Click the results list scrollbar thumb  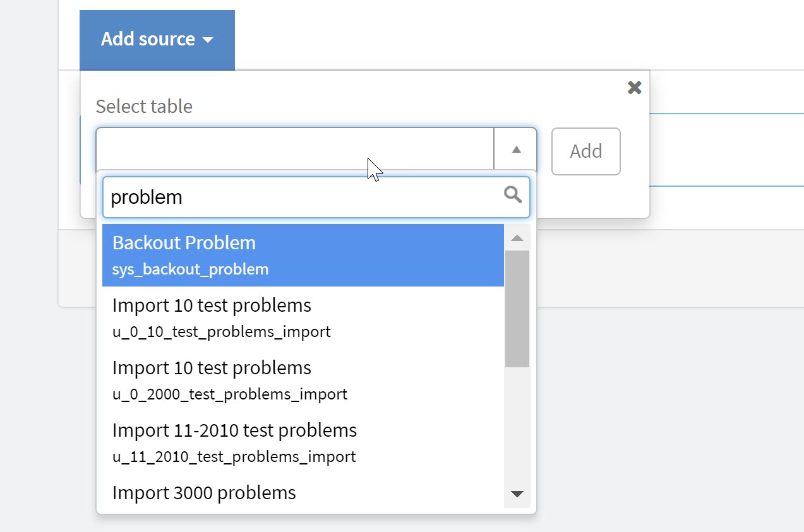517,308
